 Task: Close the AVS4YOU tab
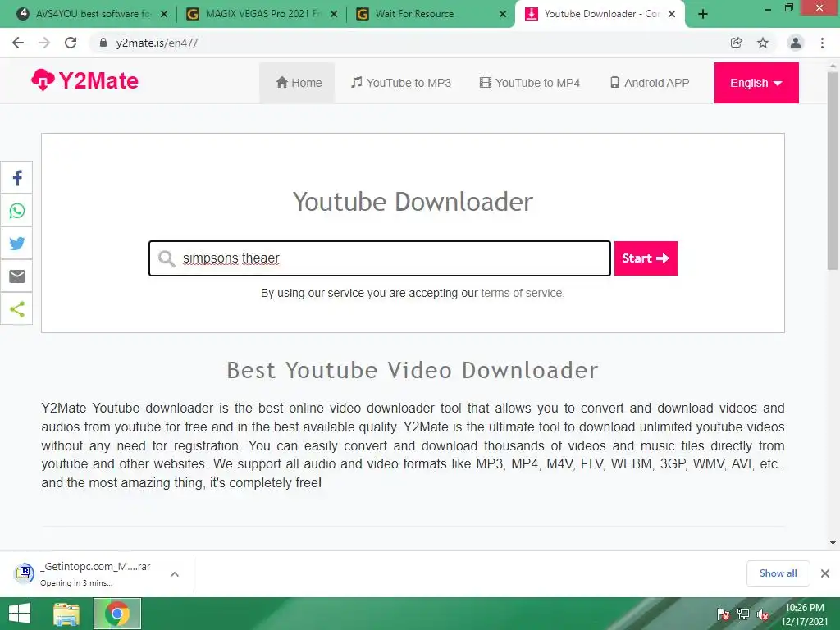[x=164, y=15]
